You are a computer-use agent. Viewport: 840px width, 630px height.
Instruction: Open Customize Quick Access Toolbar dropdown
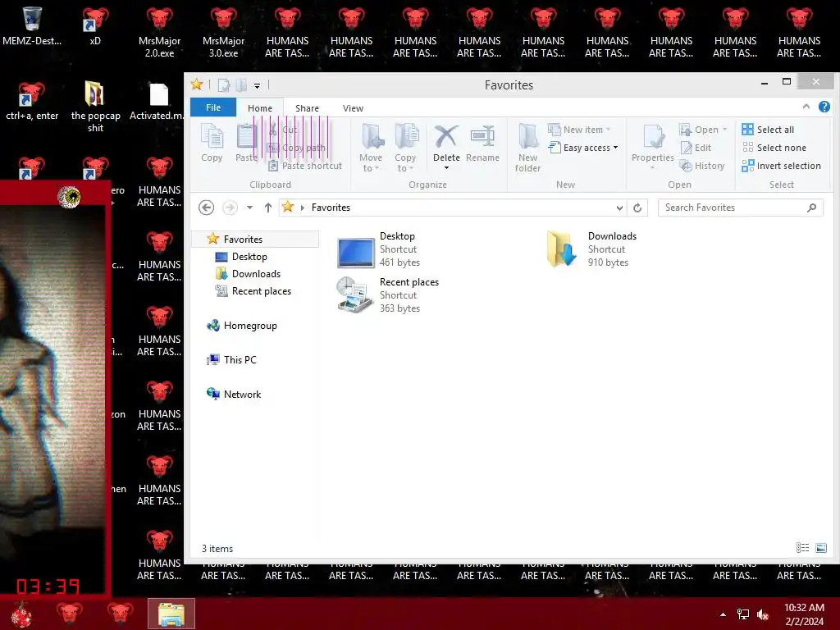(257, 85)
